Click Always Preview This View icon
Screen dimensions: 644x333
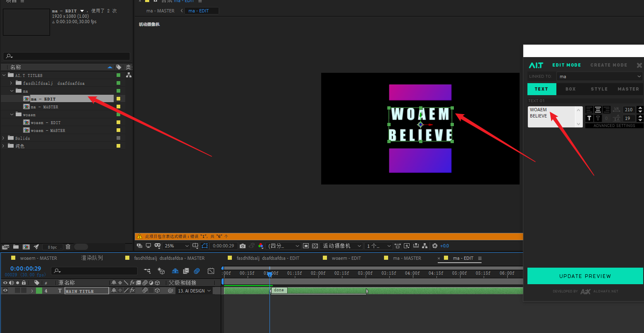139,246
